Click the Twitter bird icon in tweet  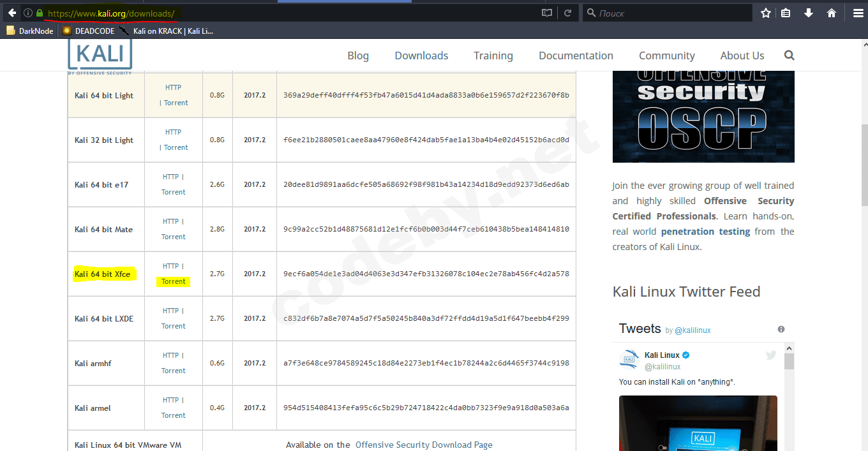click(771, 355)
